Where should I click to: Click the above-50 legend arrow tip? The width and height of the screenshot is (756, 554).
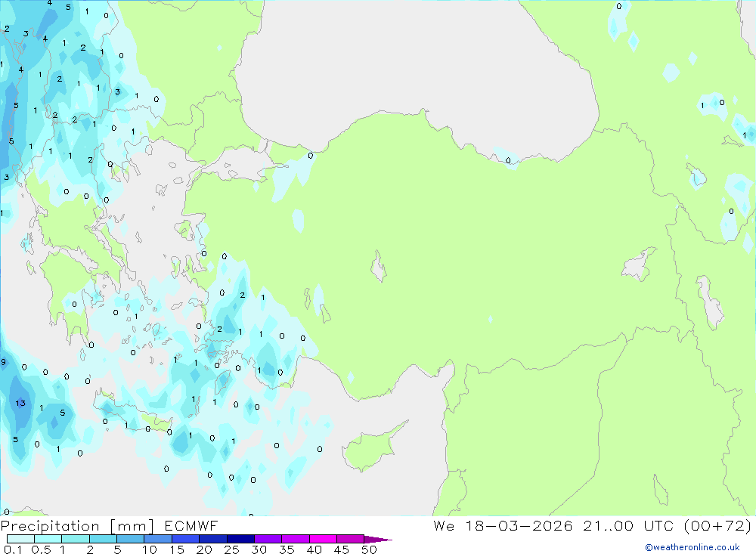[378, 540]
